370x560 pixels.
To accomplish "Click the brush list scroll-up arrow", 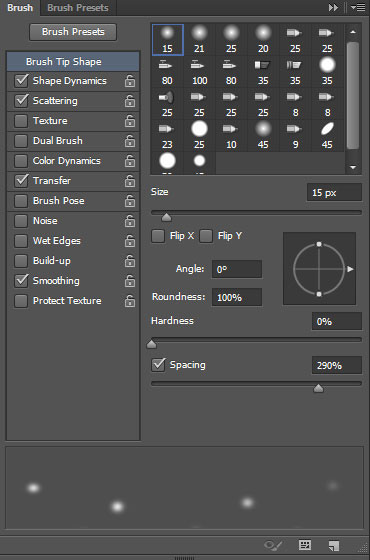I will pyautogui.click(x=353, y=32).
